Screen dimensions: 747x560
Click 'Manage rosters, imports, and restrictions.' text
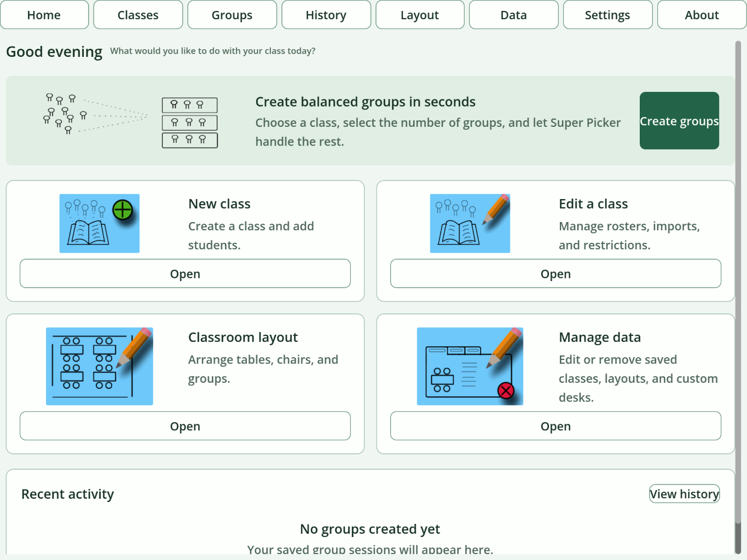(629, 236)
